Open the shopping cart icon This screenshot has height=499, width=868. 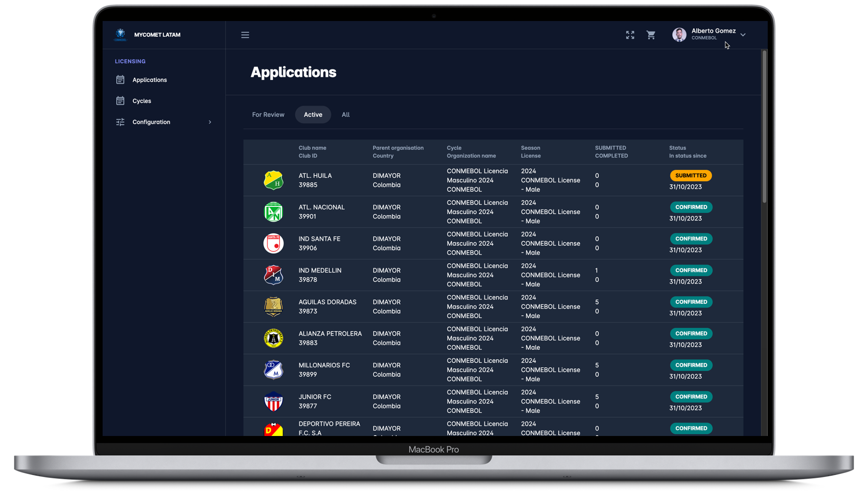651,35
